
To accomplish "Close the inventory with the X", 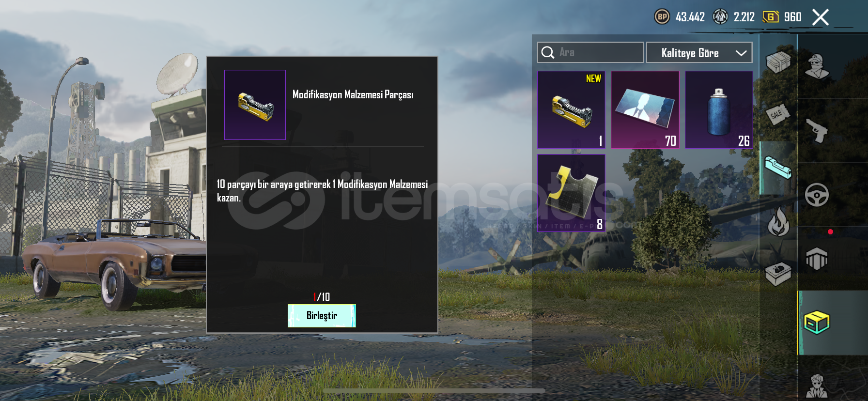I will (821, 17).
